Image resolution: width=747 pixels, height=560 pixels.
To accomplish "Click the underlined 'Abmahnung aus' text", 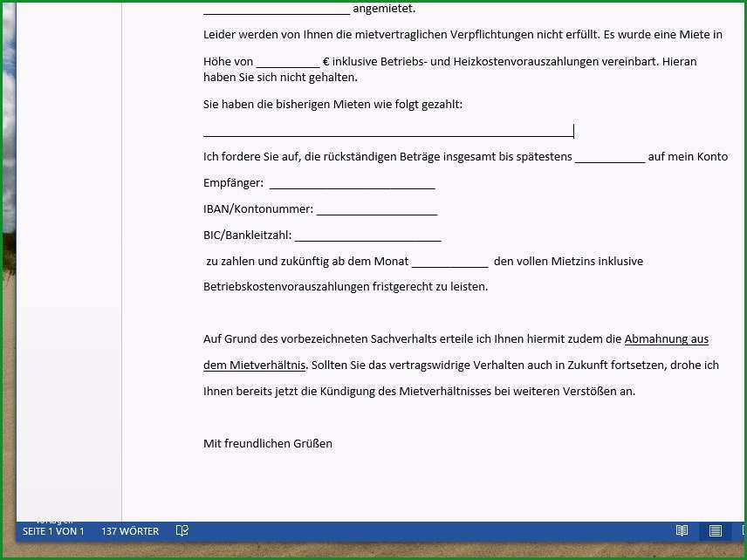I will point(666,339).
